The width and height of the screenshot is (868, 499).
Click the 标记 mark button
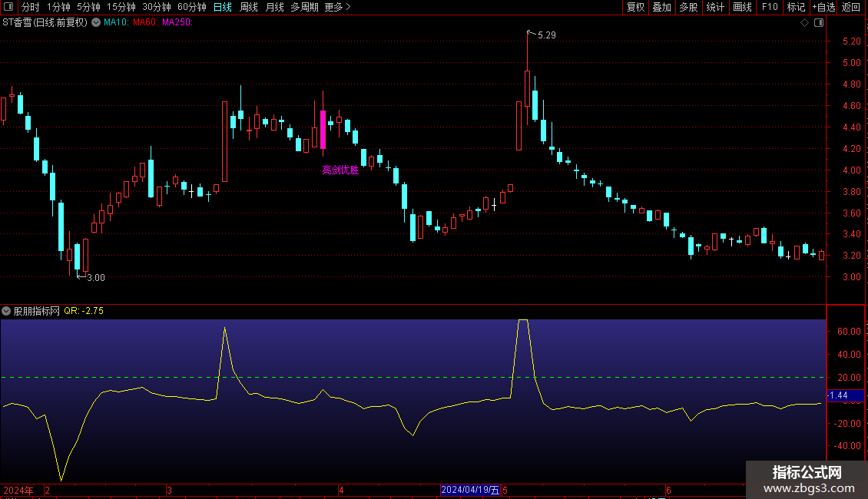point(796,7)
